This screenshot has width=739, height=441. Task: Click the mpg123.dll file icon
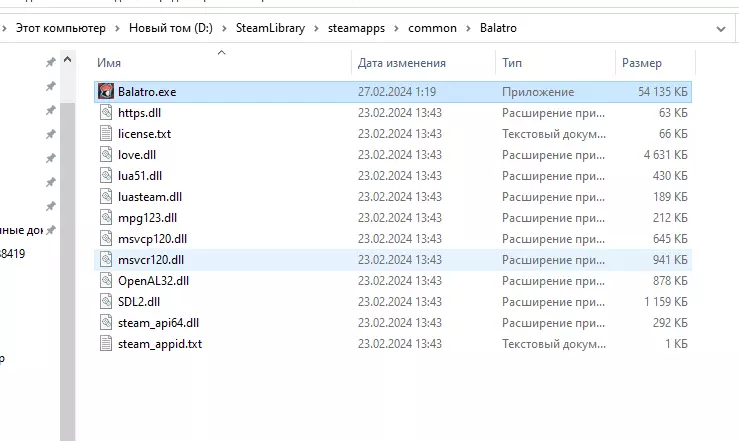click(106, 218)
